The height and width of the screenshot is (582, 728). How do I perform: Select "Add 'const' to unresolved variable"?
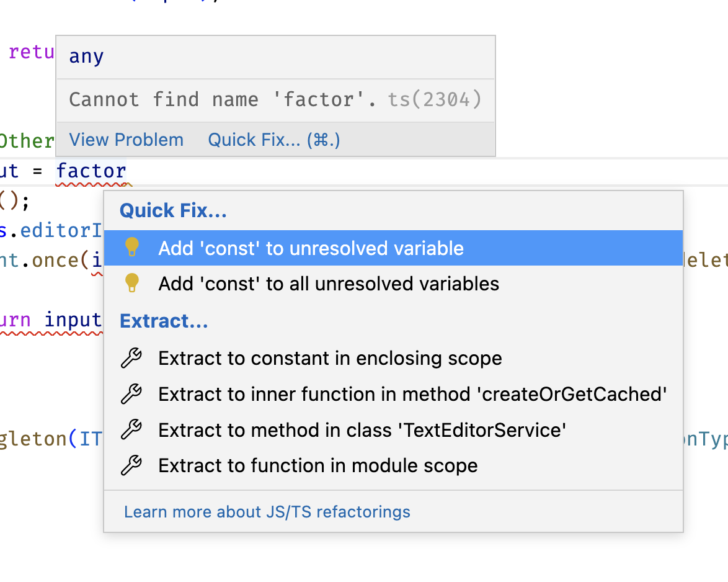click(x=311, y=248)
